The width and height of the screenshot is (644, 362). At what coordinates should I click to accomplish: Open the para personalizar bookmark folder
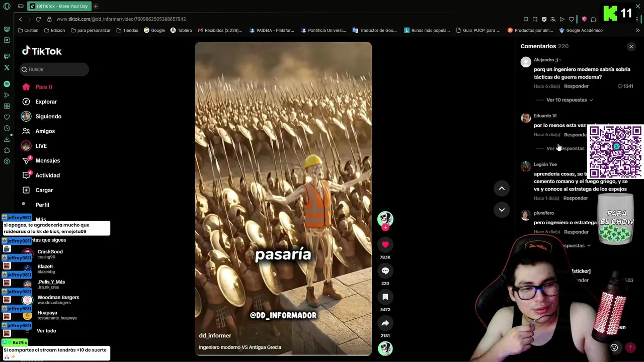[91, 30]
